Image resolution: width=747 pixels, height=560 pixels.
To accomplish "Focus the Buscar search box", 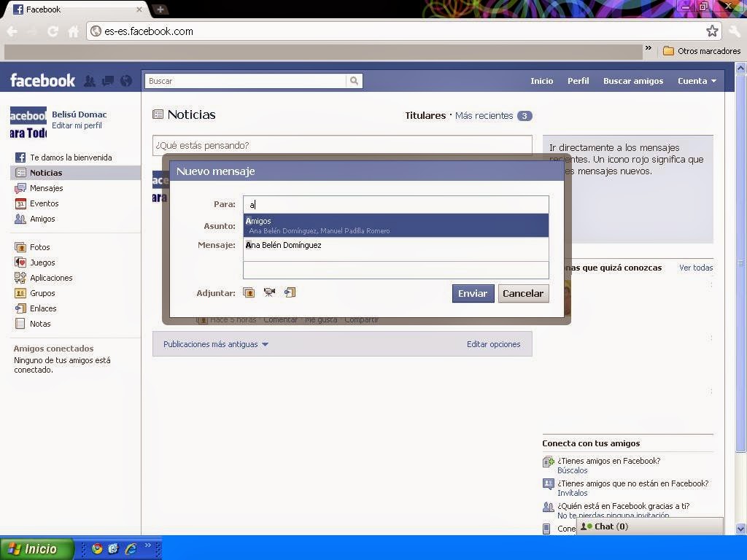I will [246, 81].
